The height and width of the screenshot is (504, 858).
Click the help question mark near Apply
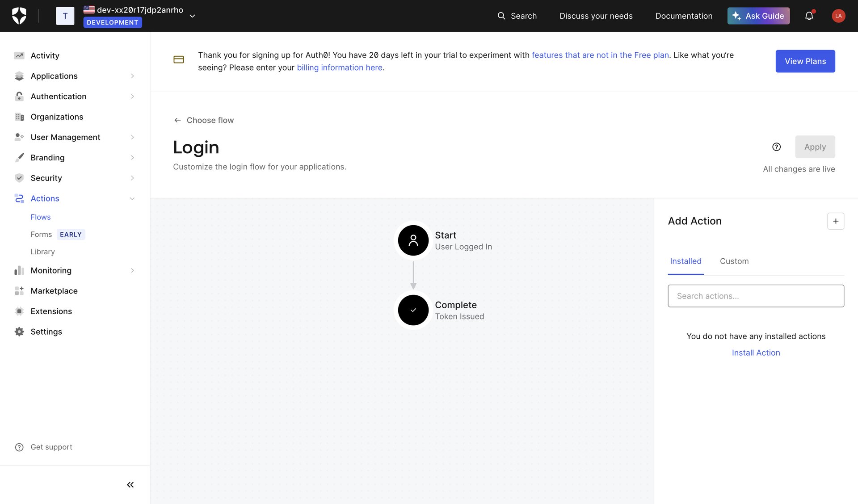coord(776,147)
